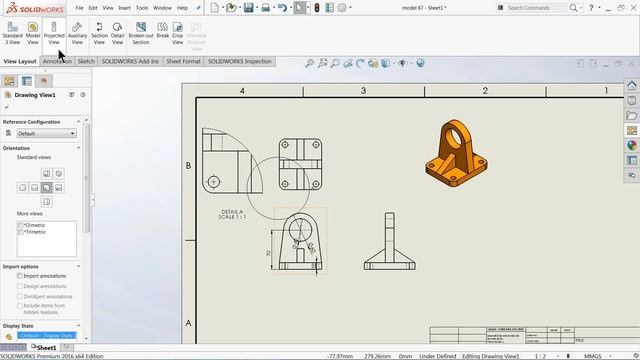Select the Crop View tool

point(178,33)
